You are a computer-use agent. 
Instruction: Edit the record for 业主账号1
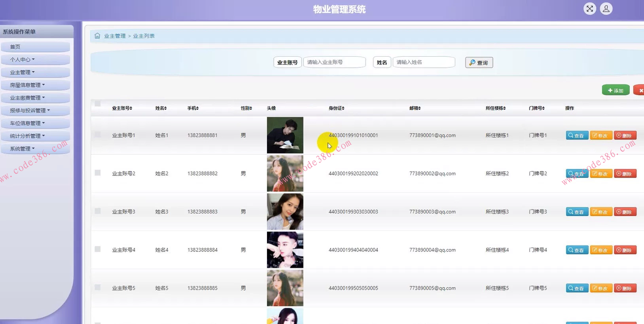(x=601, y=135)
